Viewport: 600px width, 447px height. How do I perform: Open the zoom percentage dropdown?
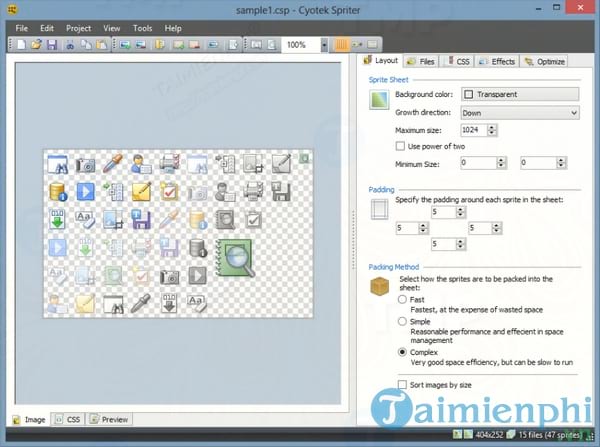324,45
